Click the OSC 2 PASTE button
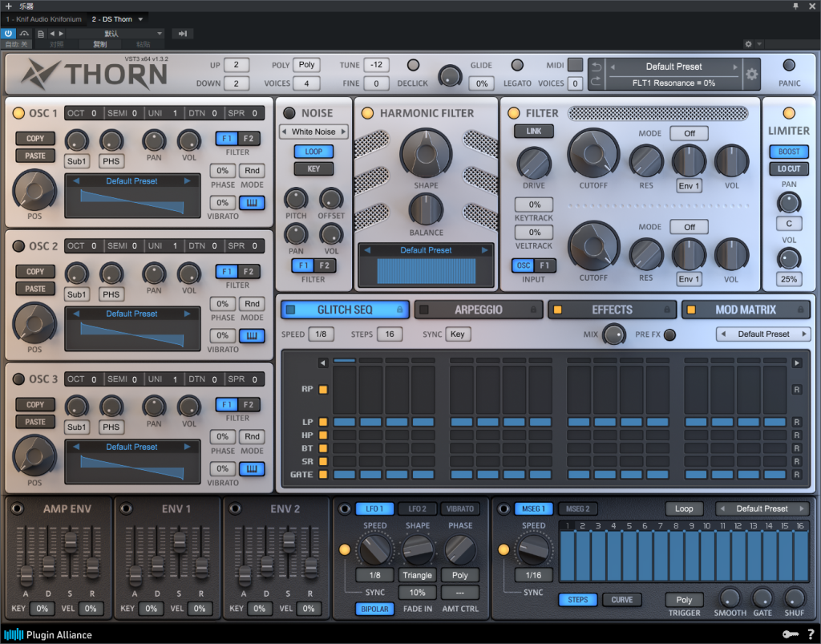 (35, 289)
